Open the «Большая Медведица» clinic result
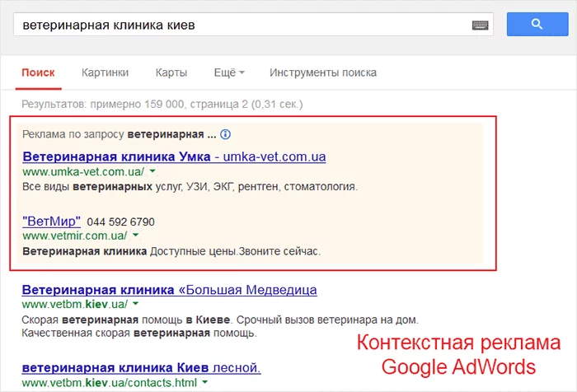This screenshot has height=392, width=577. [x=169, y=290]
